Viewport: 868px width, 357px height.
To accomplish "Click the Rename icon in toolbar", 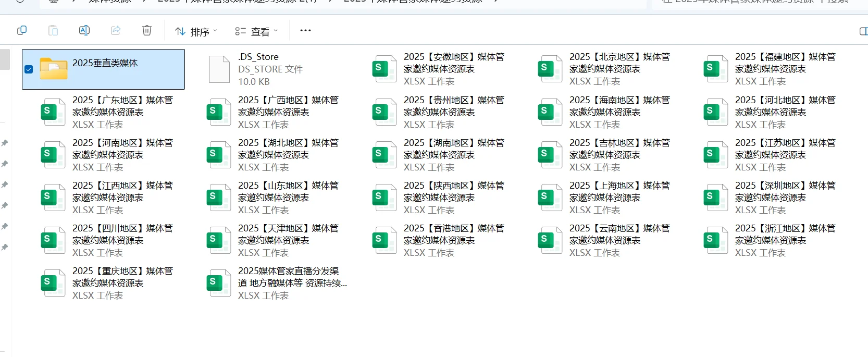I will [84, 31].
